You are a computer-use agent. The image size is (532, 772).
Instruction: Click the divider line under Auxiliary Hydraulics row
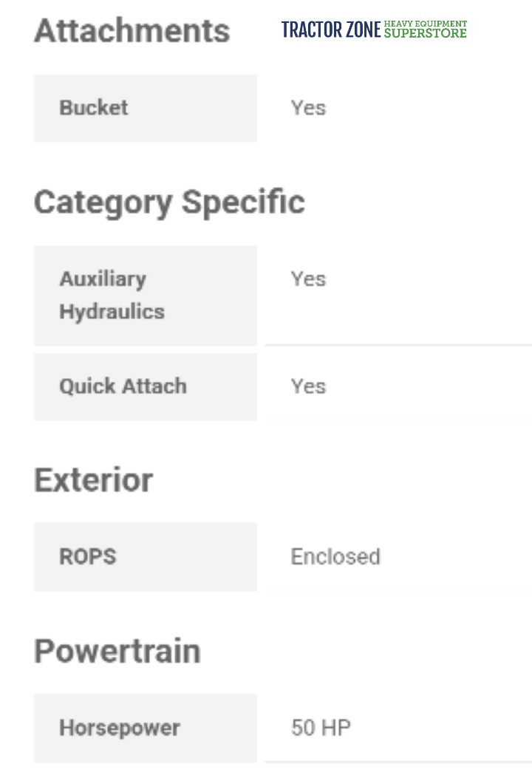pos(398,344)
